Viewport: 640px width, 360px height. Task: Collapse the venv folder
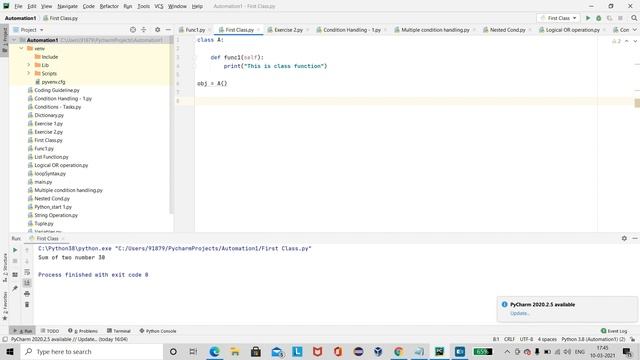tap(22, 48)
